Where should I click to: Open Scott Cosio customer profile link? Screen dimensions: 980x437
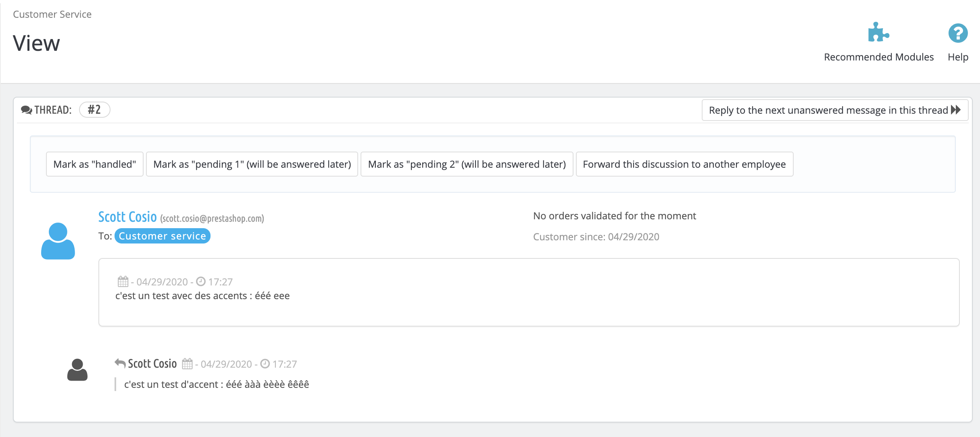pyautogui.click(x=127, y=217)
